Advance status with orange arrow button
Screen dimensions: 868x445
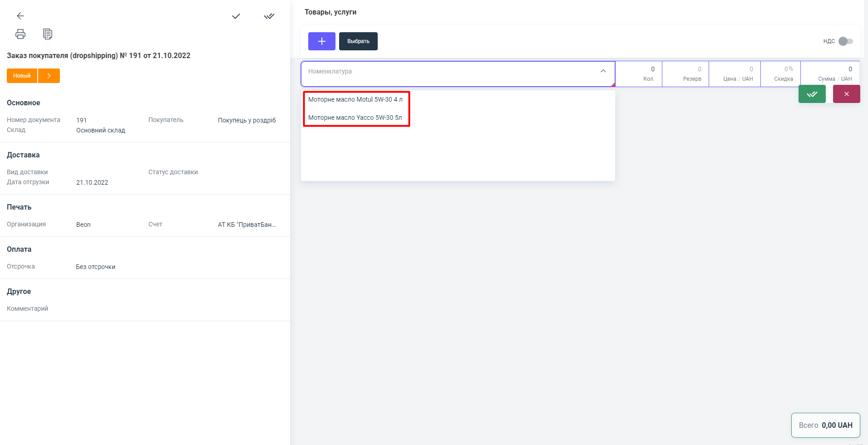coord(49,76)
